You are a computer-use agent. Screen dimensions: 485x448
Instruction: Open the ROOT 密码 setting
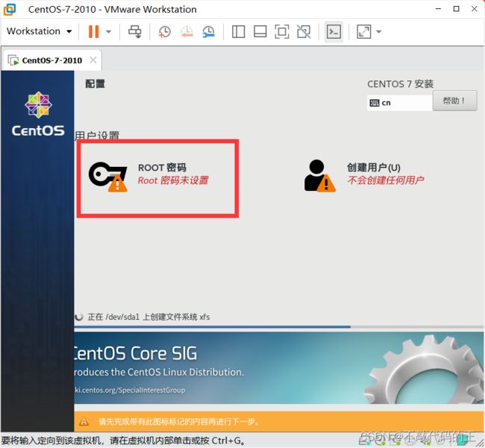pyautogui.click(x=157, y=178)
